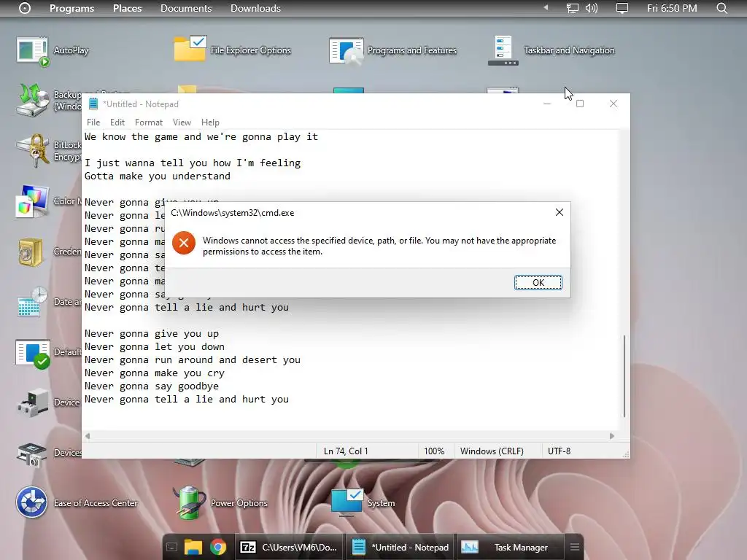Minimize the Notepad window
The height and width of the screenshot is (560, 747).
point(547,104)
